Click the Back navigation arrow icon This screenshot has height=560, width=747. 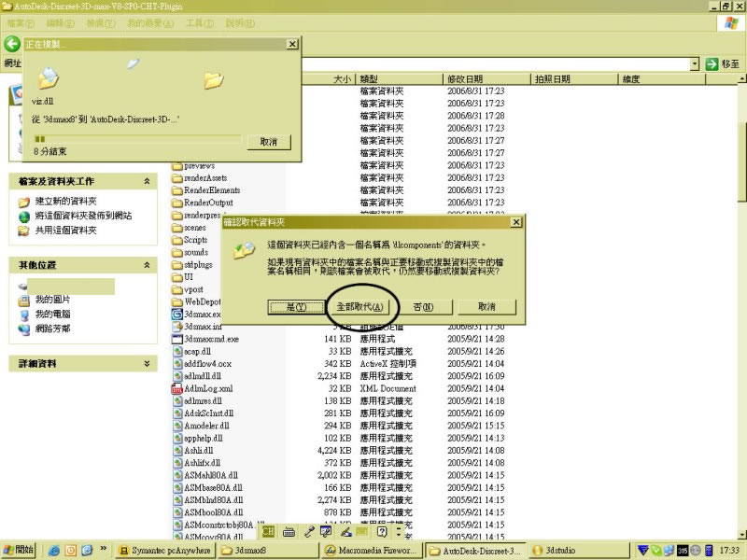pos(12,44)
